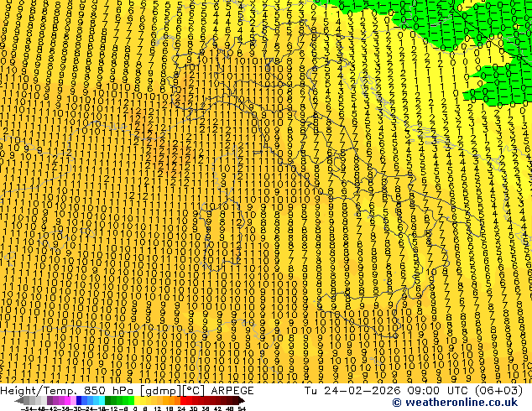
Task: Click the [gdmp] unit label
Action: [x=159, y=391]
